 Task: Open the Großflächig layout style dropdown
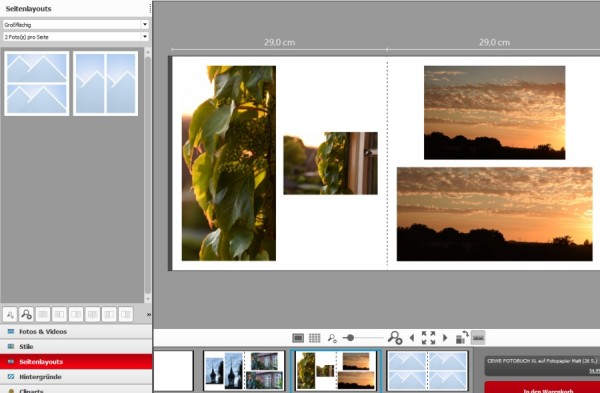click(x=76, y=24)
